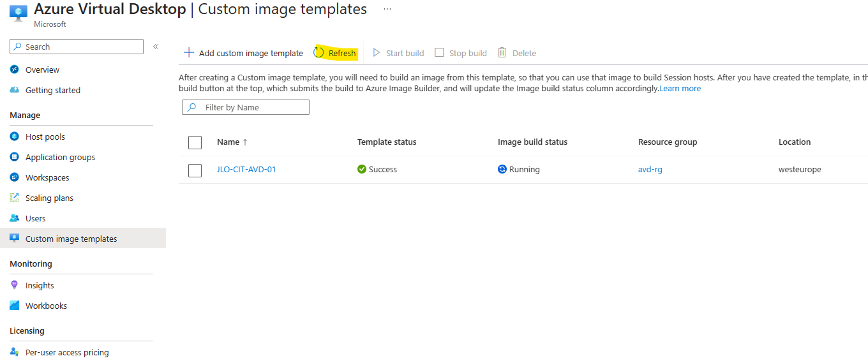This screenshot has width=868, height=363.
Task: Click the Custom image templates sidebar icon
Action: pyautogui.click(x=15, y=239)
